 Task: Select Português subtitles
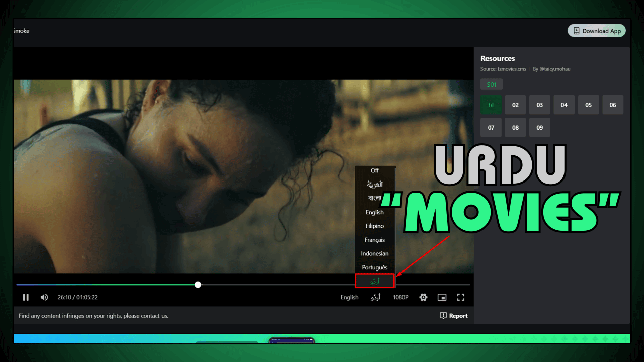tap(375, 267)
